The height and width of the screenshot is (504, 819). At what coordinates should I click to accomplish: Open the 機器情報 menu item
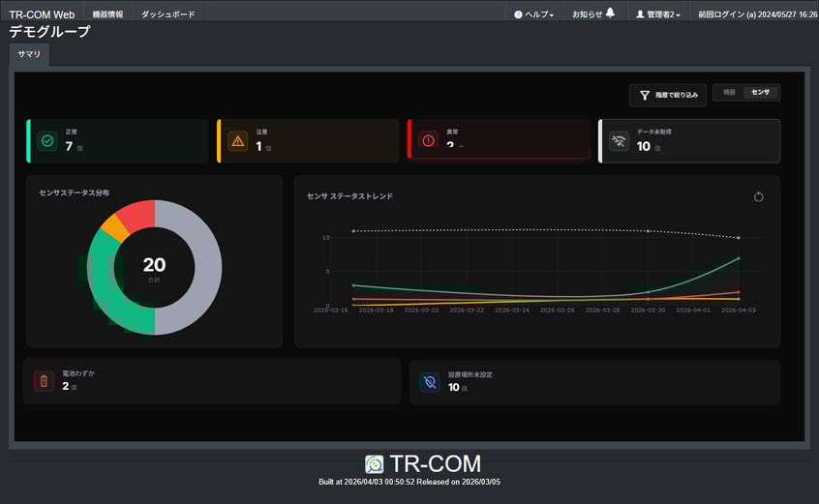pyautogui.click(x=107, y=15)
